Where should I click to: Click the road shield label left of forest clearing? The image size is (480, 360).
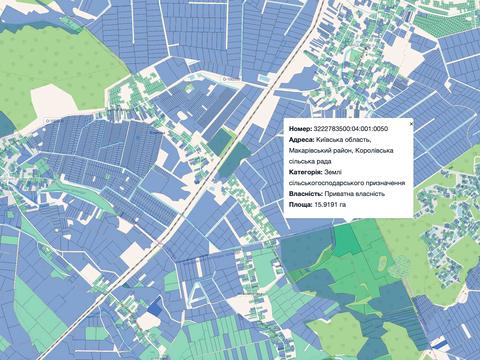pyautogui.click(x=54, y=120)
